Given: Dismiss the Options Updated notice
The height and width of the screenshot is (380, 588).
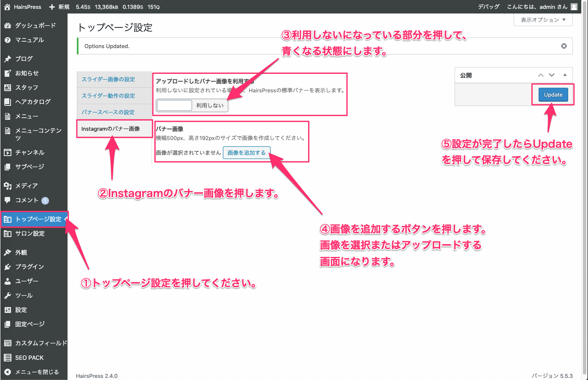Looking at the screenshot, I should click(564, 46).
